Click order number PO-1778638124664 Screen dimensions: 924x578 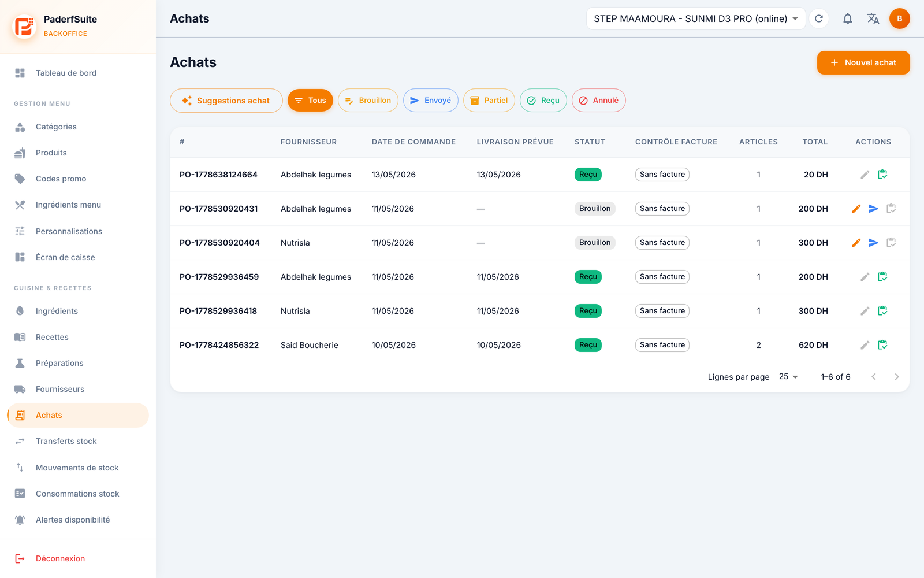coord(218,175)
